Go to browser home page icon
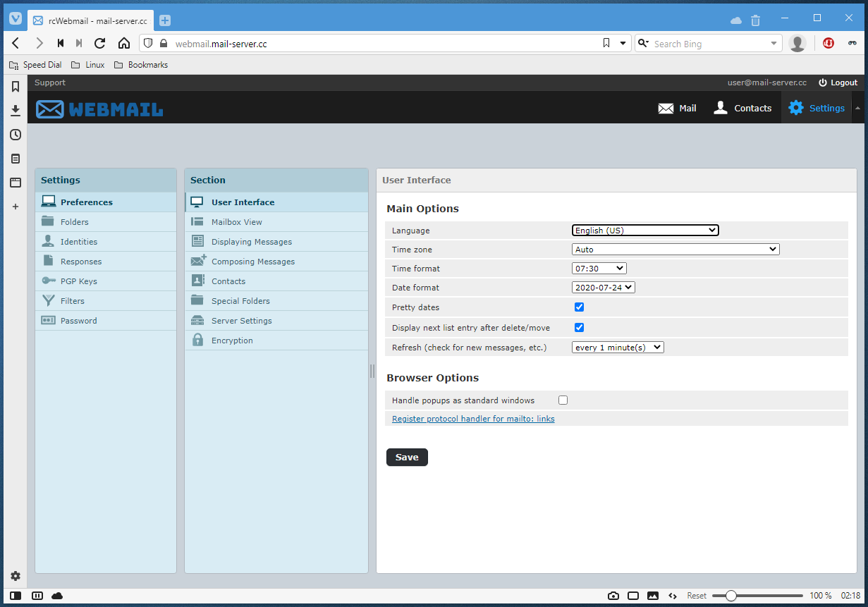868x607 pixels. click(124, 44)
